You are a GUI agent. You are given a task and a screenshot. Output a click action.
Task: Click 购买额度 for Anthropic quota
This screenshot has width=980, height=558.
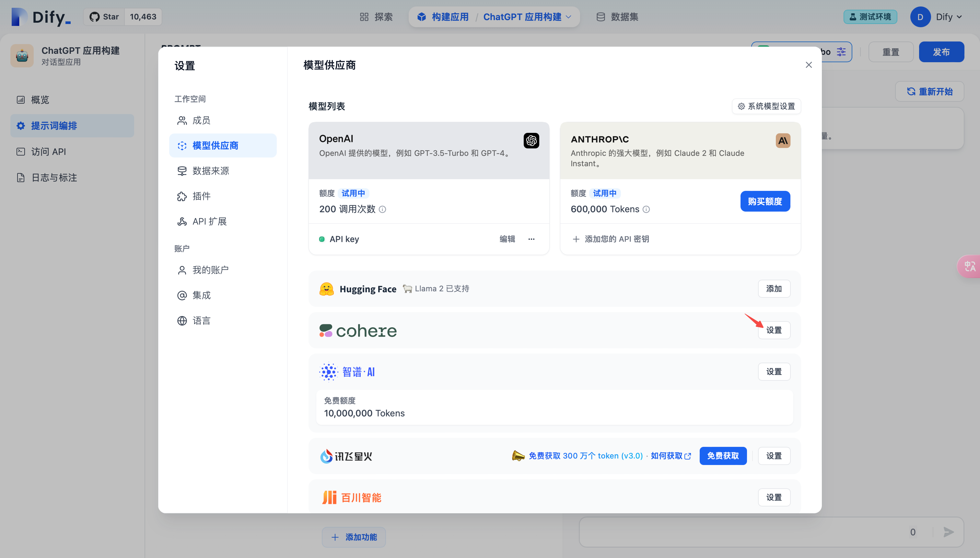[764, 201]
